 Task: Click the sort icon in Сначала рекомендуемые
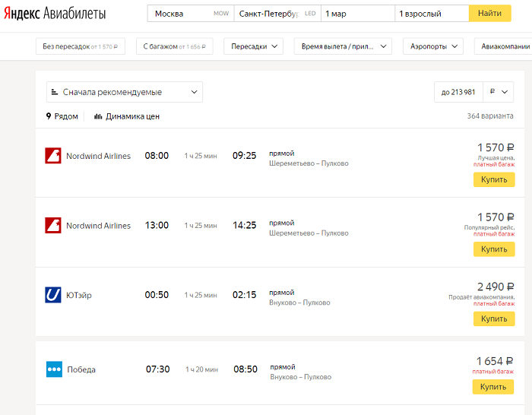pos(54,92)
